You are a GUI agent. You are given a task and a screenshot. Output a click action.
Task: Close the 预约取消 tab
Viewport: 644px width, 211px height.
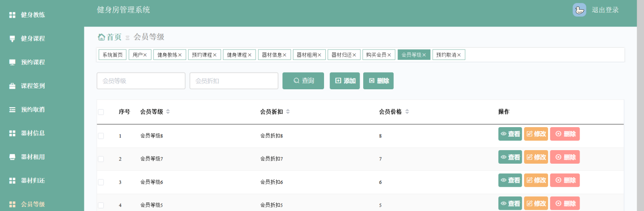click(459, 55)
